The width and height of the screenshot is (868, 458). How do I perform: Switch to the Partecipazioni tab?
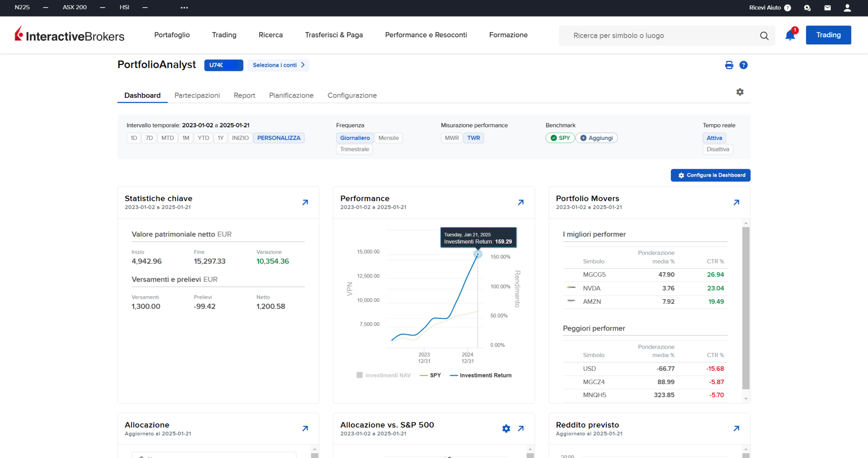(197, 95)
